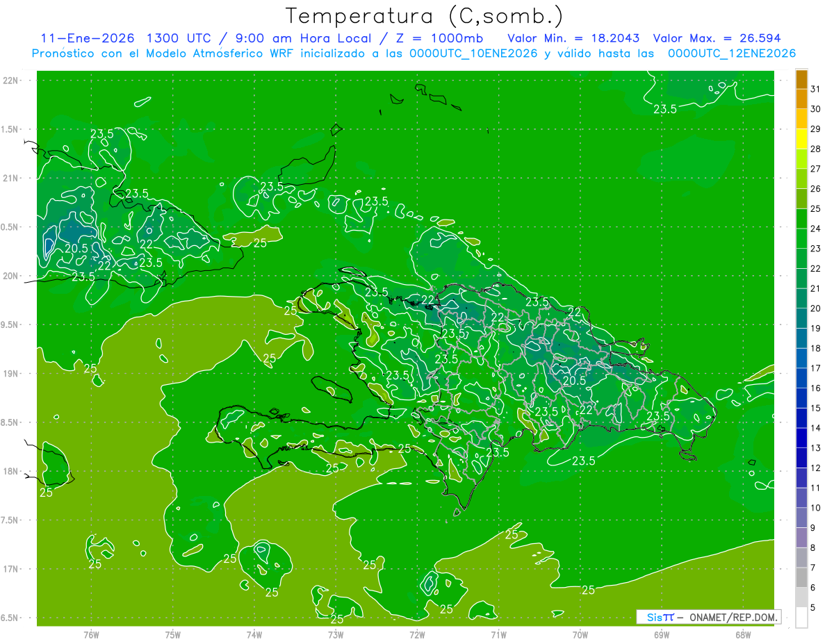
Task: Click the '20.5' contour label over Dominican Republic
Action: pyautogui.click(x=574, y=381)
